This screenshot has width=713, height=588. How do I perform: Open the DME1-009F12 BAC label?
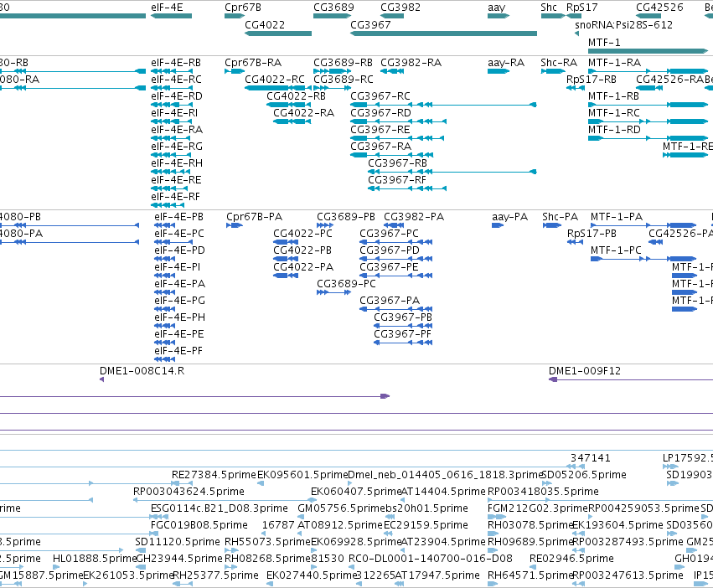(584, 370)
